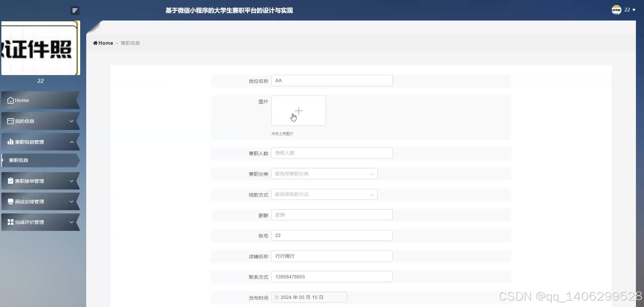This screenshot has height=307, width=644.
Task: Focus the 薪酬 input field
Action: click(x=332, y=215)
